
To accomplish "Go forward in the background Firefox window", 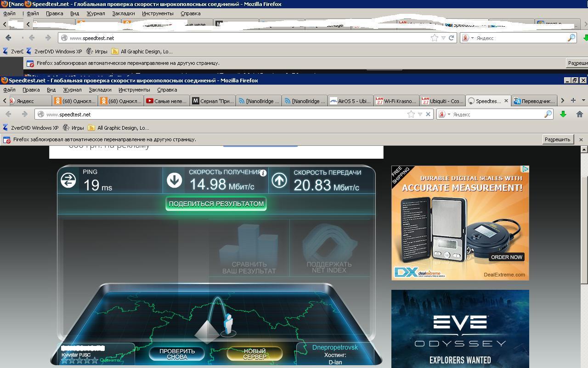I will [x=47, y=38].
